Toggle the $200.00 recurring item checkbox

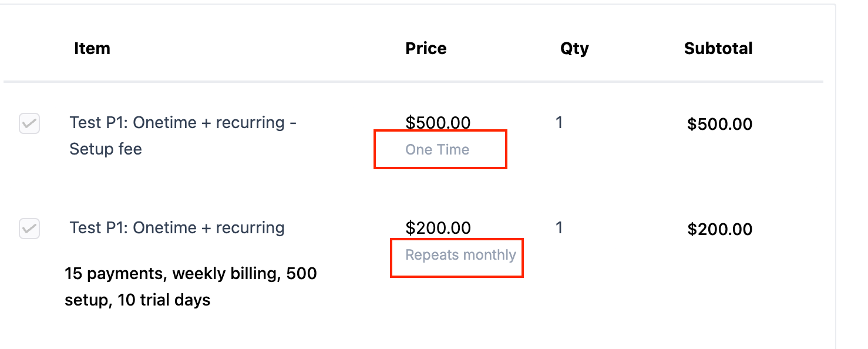pyautogui.click(x=29, y=229)
